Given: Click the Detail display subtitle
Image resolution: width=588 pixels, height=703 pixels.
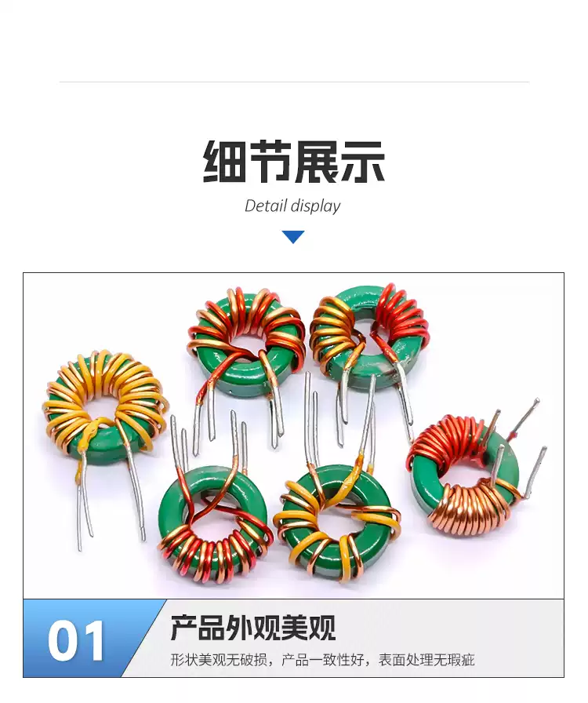Looking at the screenshot, I should click(x=292, y=206).
